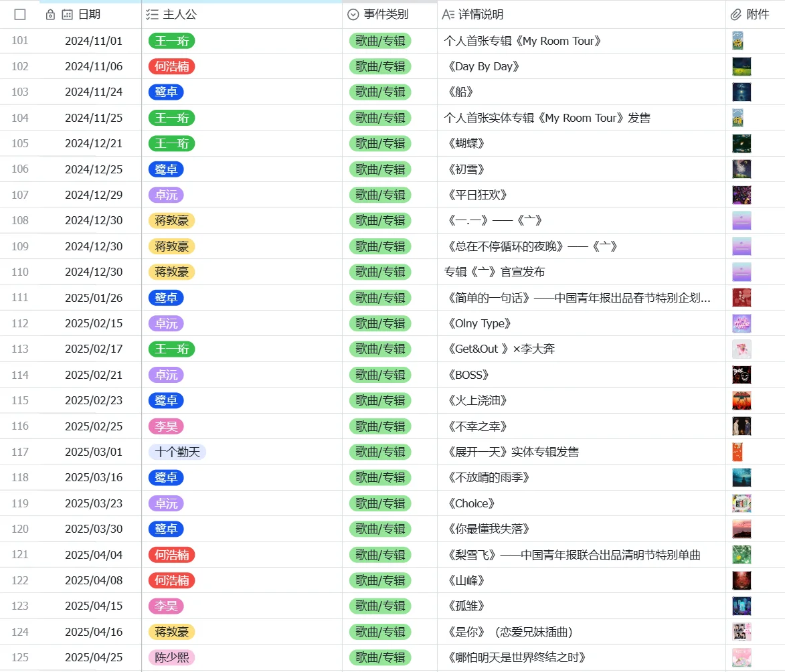Open 歌曲/专辑 category dropdown in row 113
785x672 pixels.
[x=381, y=349]
